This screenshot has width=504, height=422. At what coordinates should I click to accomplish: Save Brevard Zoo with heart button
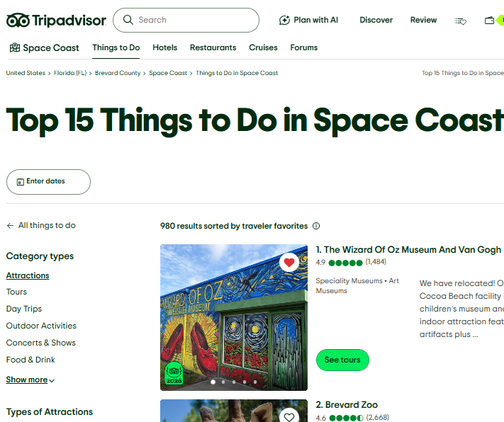[289, 416]
